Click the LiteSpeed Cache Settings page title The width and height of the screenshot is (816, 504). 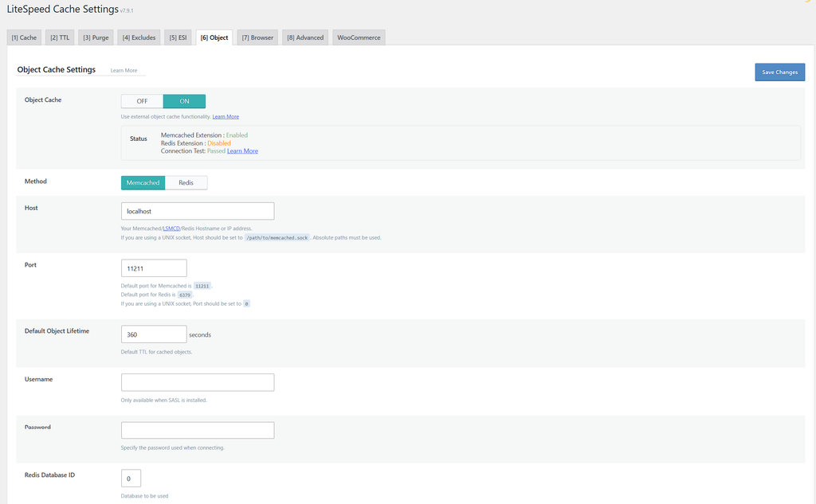[x=62, y=10]
